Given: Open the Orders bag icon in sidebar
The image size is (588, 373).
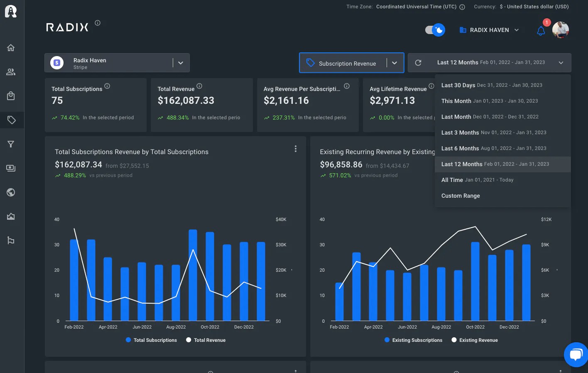Looking at the screenshot, I should [x=11, y=96].
